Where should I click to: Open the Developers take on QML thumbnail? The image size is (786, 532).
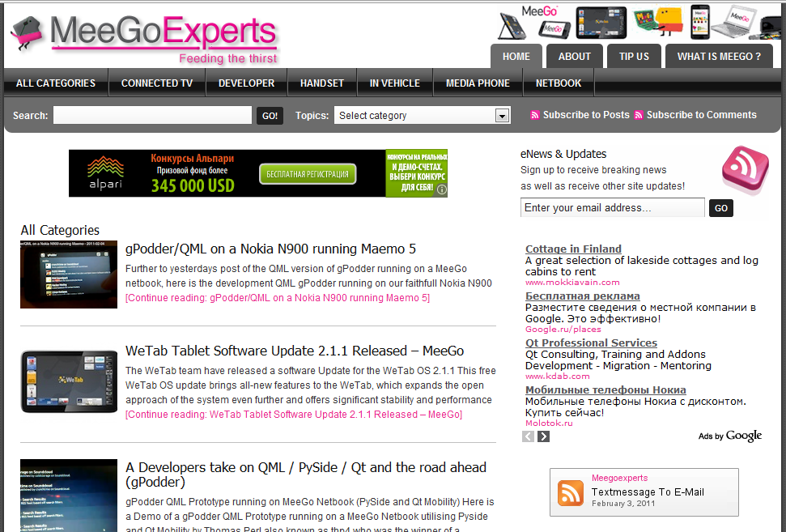tap(69, 496)
